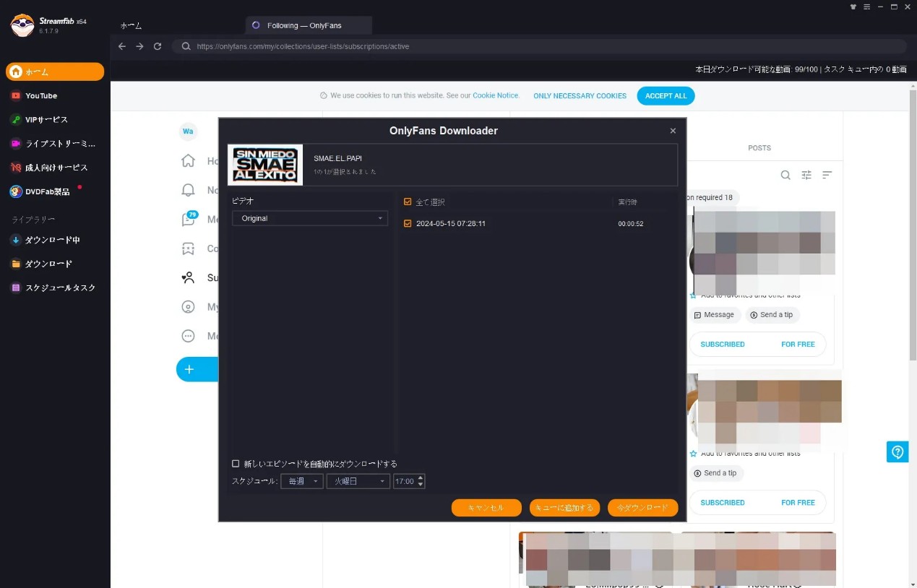Viewport: 917px width, 588px height.
Task: Click the 17:00 time stepper arrows
Action: coord(421,481)
